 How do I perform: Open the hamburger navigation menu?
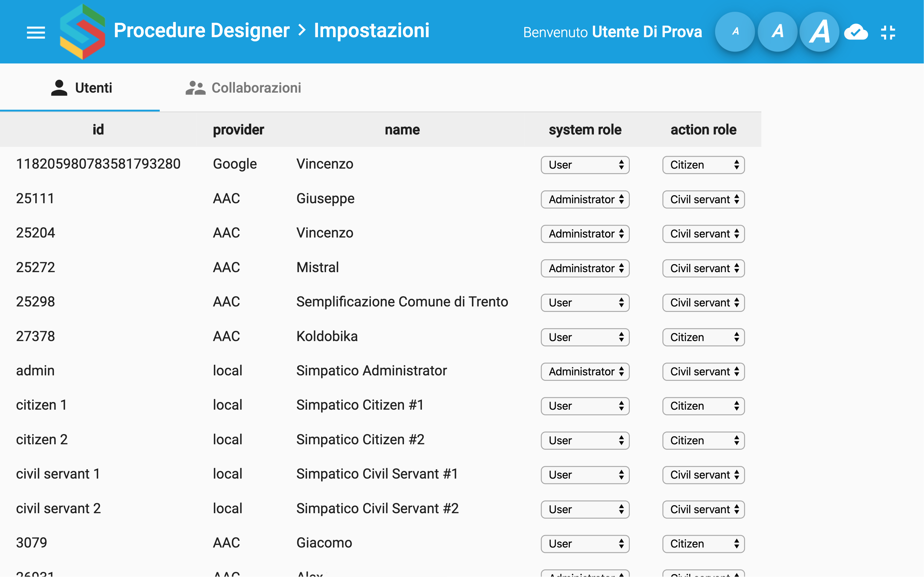36,32
